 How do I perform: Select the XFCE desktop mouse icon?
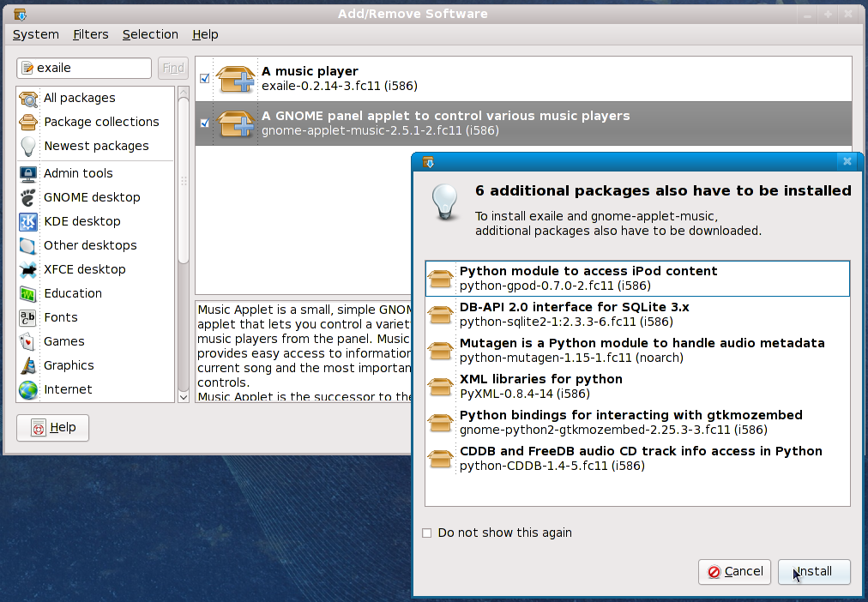28,269
